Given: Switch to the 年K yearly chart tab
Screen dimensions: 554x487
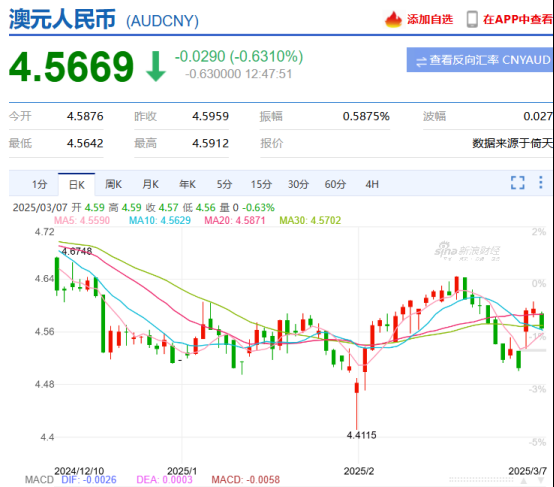Looking at the screenshot, I should (187, 184).
